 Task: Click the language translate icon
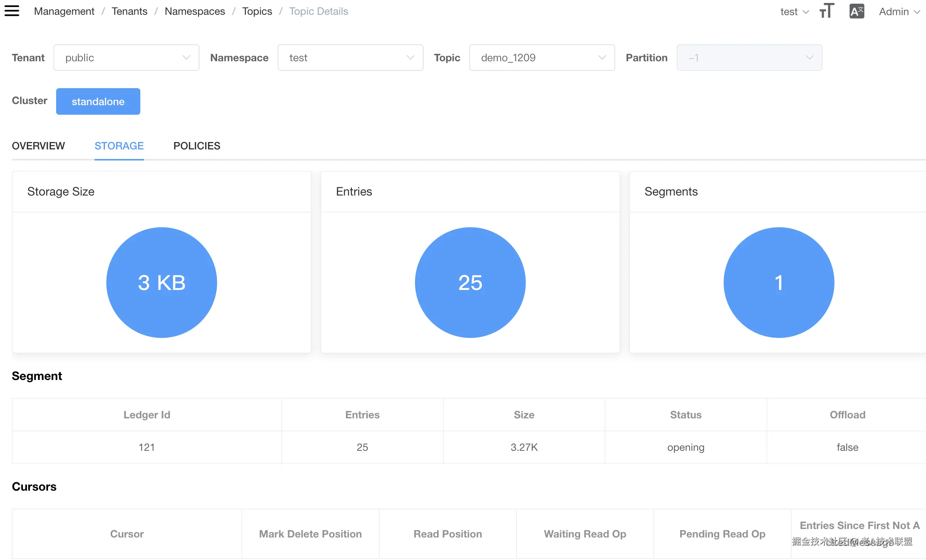click(857, 11)
